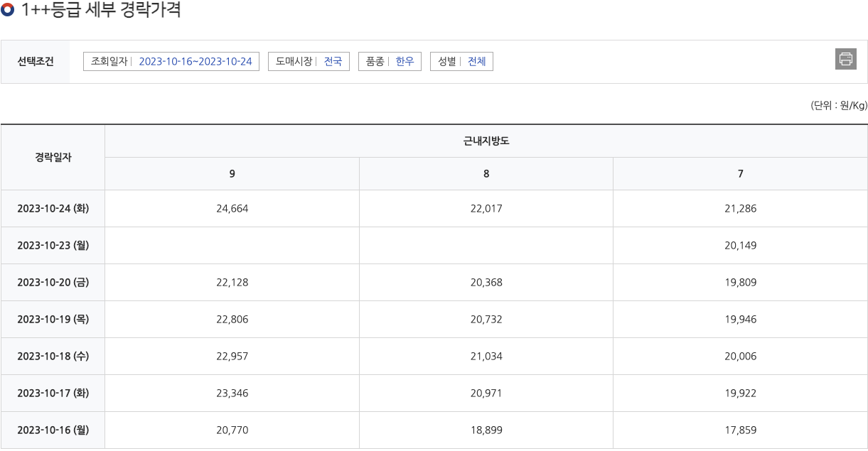Select the 2023-10-16 (월) date row
The height and width of the screenshot is (451, 868).
pos(53,430)
